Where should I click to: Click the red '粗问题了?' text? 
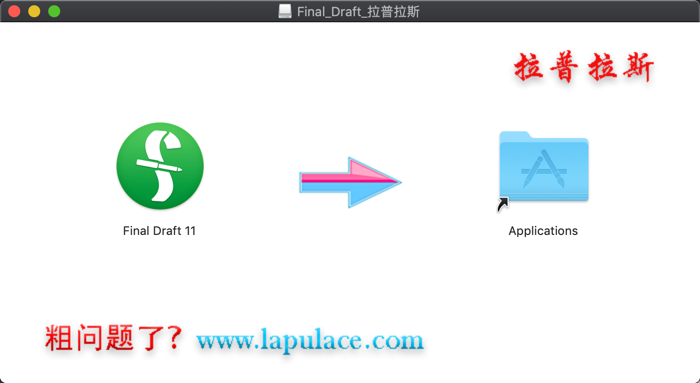click(x=114, y=337)
